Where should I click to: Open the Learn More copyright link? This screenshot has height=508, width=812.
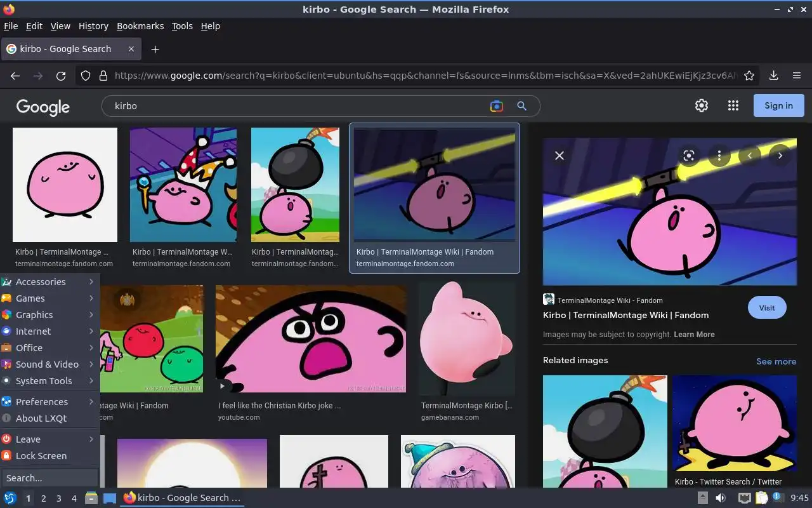click(694, 335)
